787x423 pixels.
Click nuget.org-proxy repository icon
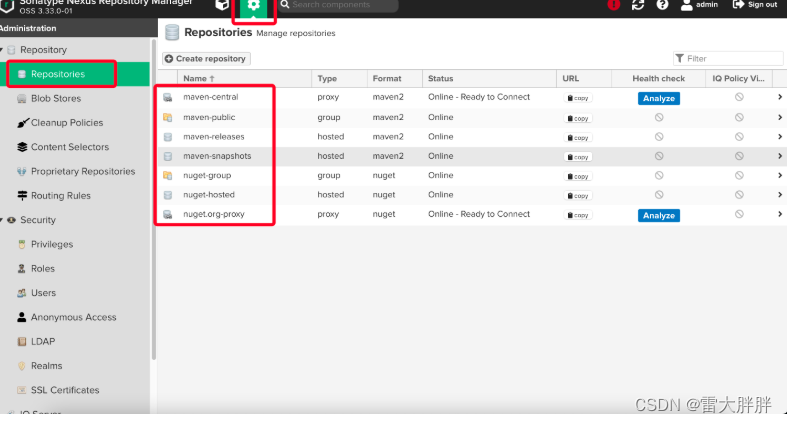[x=168, y=215]
